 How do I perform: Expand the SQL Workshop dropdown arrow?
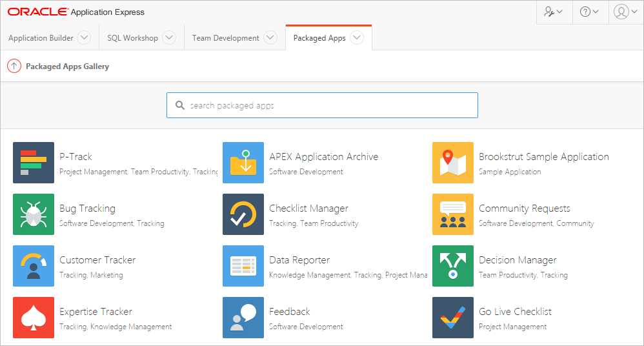point(168,38)
